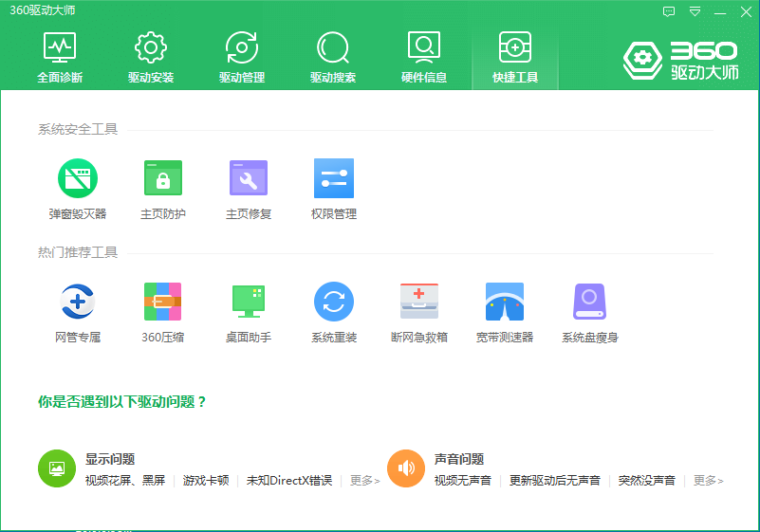760x532 pixels.
Task: Open the 360压缩 compression tool
Action: (162, 302)
